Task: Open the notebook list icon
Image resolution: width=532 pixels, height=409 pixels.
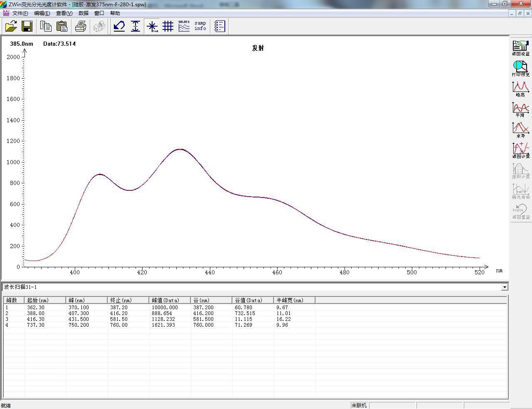Action: (219, 26)
